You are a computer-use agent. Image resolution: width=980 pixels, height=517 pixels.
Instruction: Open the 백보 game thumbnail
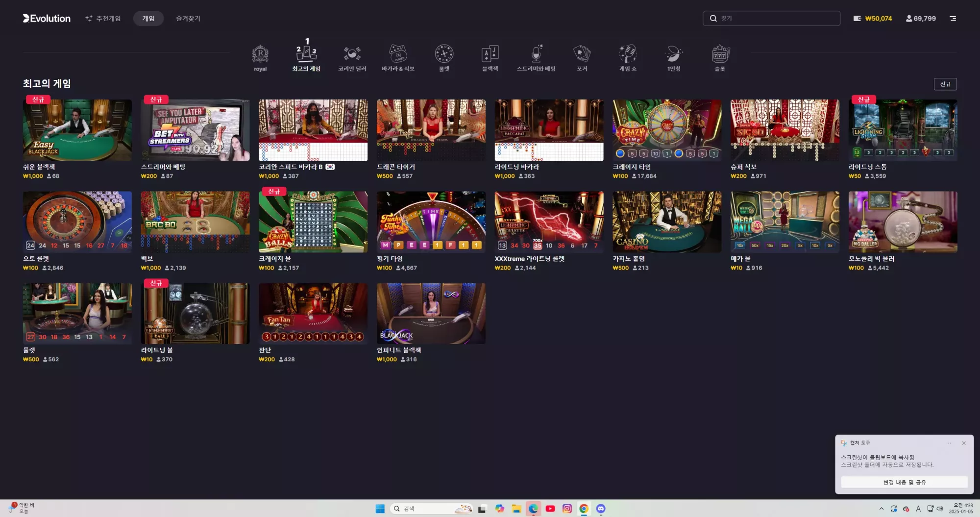pyautogui.click(x=195, y=222)
